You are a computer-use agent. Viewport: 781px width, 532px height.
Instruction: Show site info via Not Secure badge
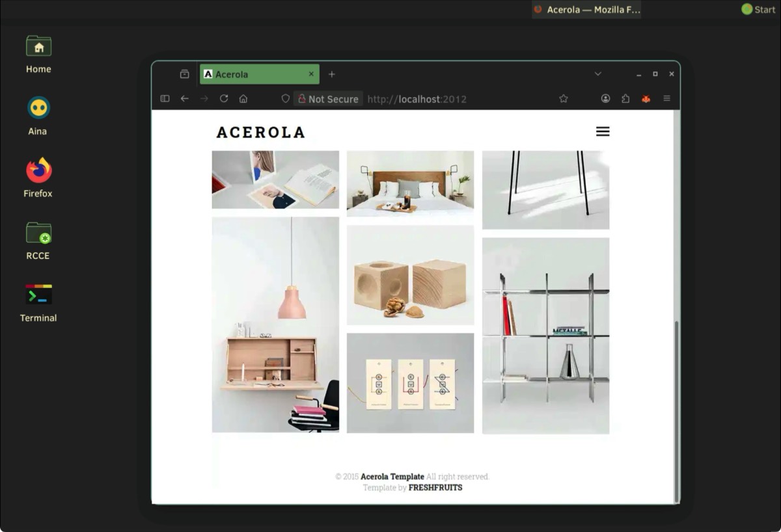[x=328, y=99]
